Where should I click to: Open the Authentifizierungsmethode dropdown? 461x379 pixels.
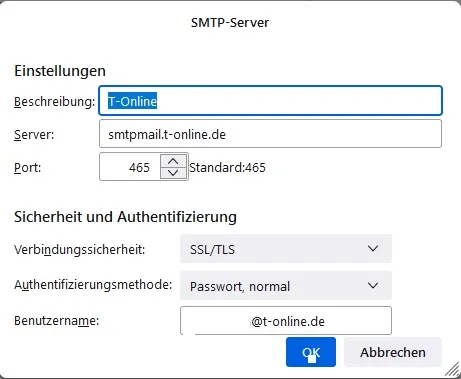286,286
